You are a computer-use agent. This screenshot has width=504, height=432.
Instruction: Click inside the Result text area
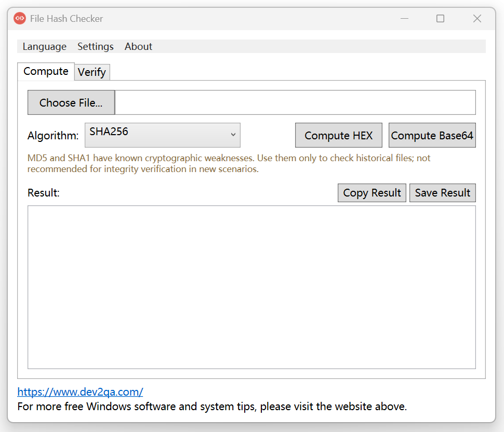coord(251,287)
